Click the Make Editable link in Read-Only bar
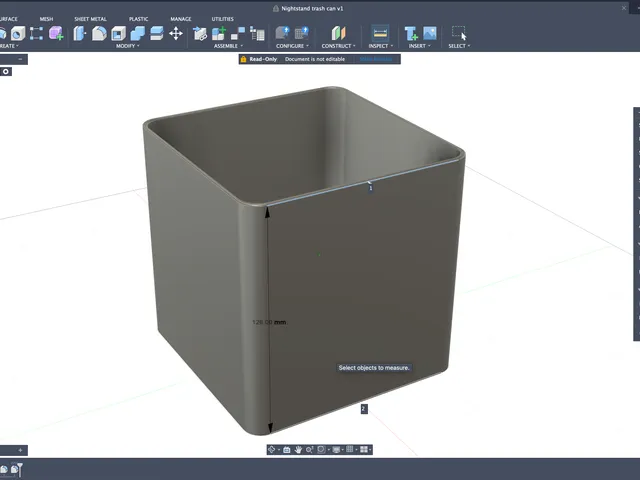The width and height of the screenshot is (640, 480). (376, 59)
